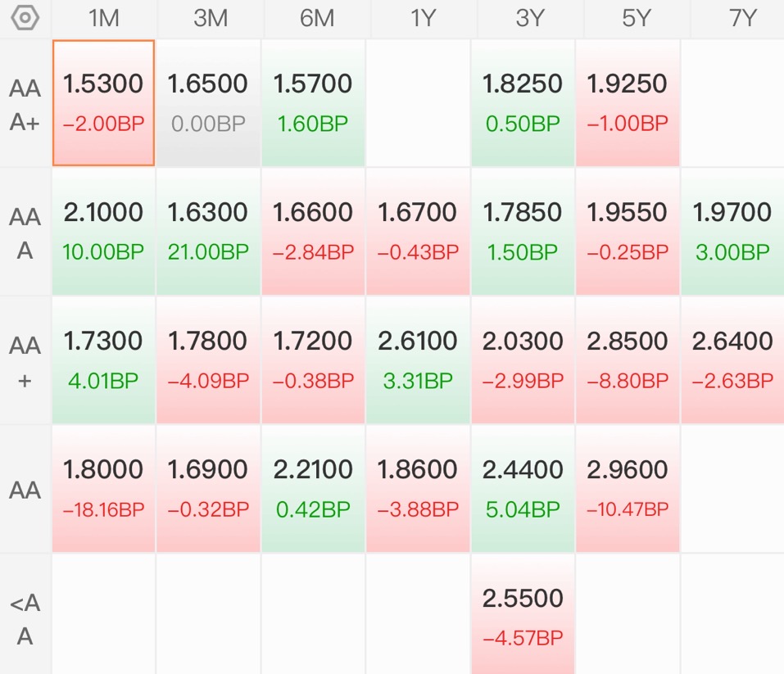784x674 pixels.
Task: Click the AAA+ row label
Action: (x=25, y=105)
